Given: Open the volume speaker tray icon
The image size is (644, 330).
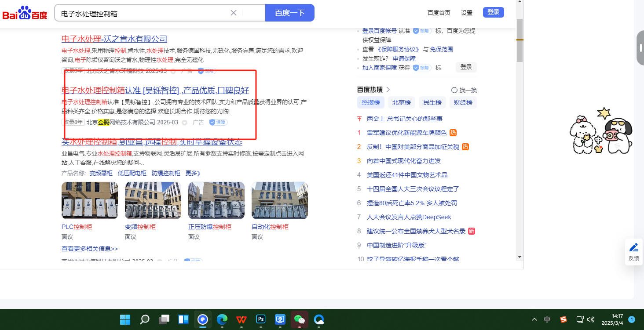Looking at the screenshot, I should [x=591, y=319].
